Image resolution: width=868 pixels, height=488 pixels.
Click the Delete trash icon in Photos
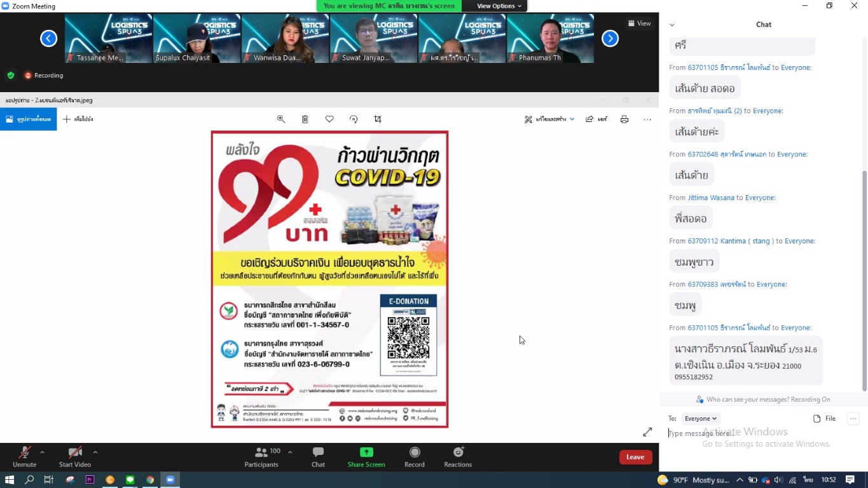pos(305,119)
